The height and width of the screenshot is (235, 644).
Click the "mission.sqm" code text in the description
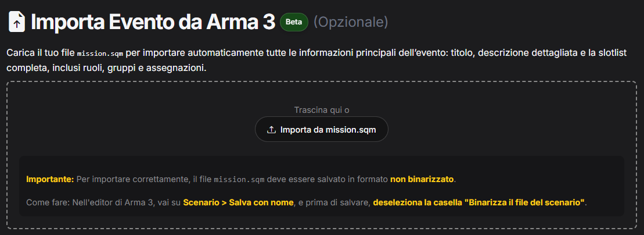click(x=100, y=53)
